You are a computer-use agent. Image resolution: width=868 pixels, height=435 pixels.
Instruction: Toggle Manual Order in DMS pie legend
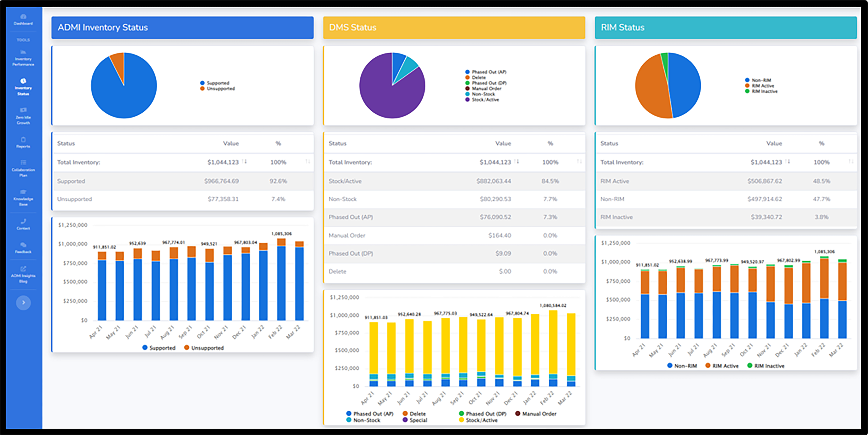click(483, 89)
